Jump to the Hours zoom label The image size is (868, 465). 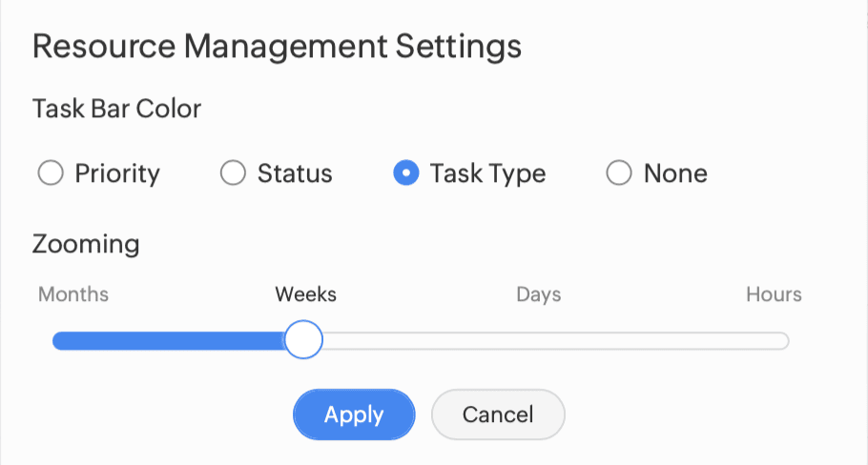(774, 293)
